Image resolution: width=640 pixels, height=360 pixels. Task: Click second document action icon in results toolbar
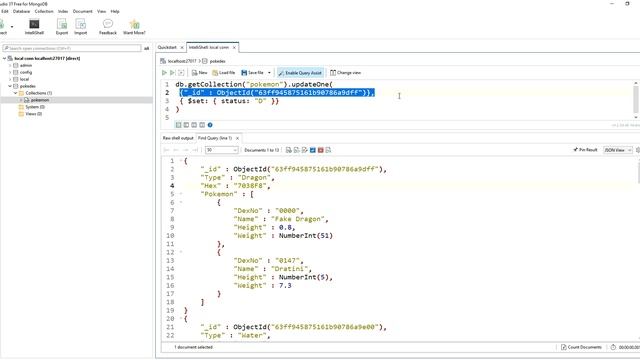pos(297,150)
